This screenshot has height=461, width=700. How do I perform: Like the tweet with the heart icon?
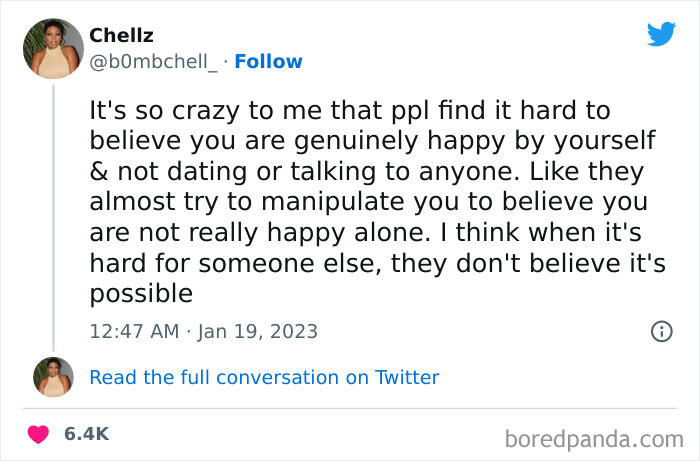click(39, 433)
